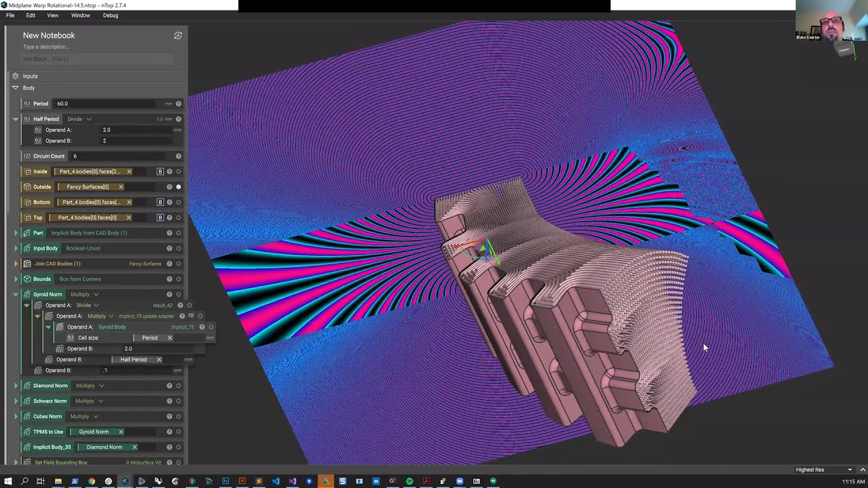
Task: Open the View menu
Action: [52, 15]
